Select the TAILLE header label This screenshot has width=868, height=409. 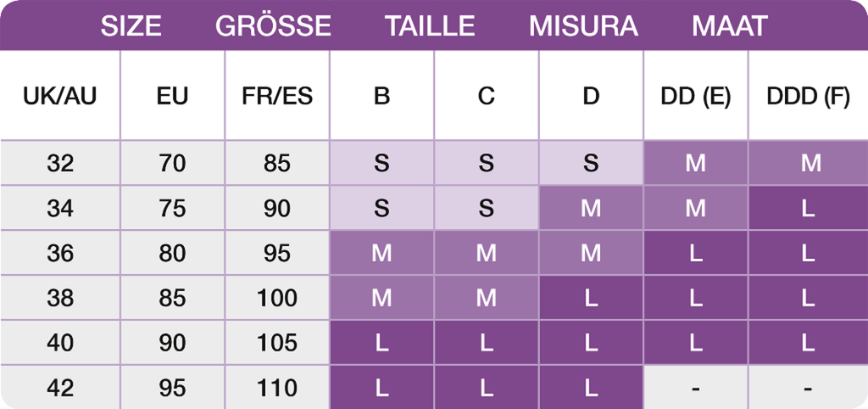[430, 26]
